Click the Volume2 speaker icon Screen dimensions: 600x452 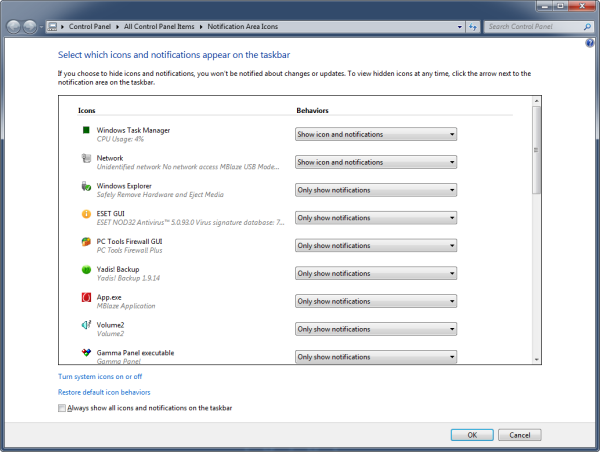(x=86, y=326)
